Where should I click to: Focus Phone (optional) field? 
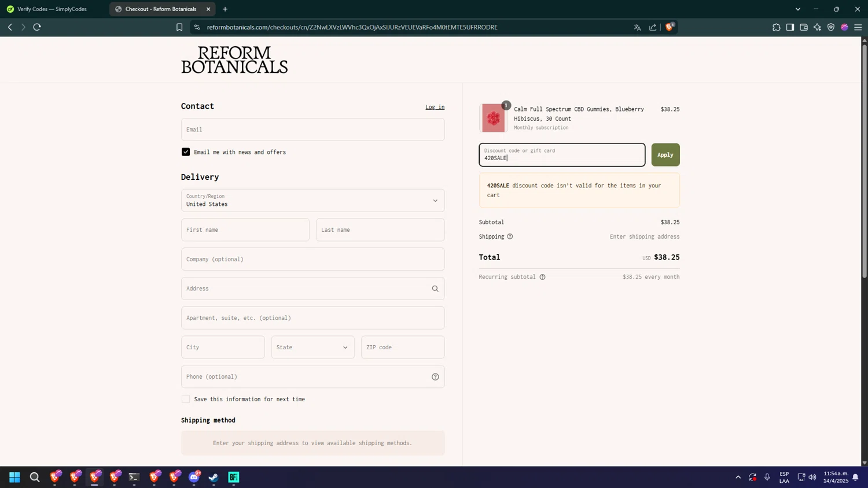pyautogui.click(x=312, y=377)
